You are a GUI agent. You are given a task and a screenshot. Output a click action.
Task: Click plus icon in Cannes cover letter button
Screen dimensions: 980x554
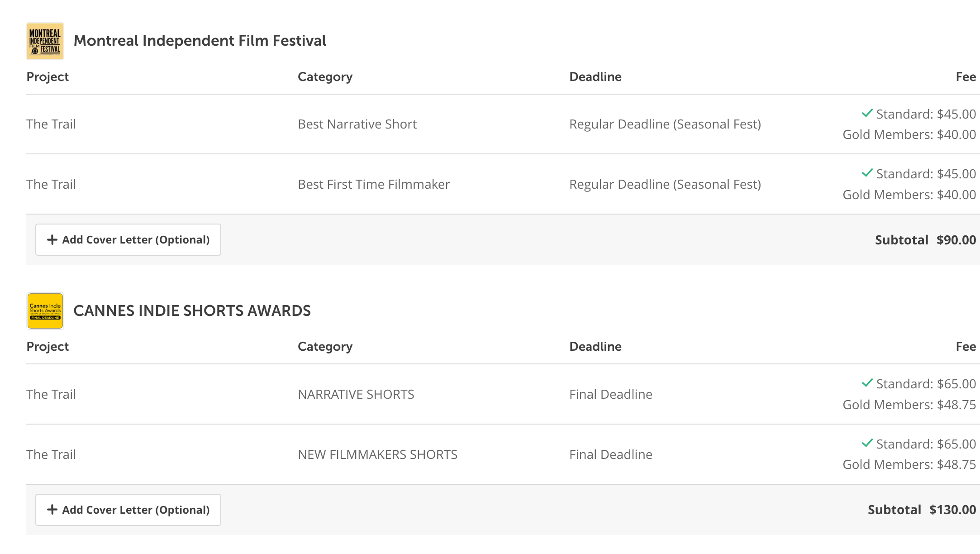pyautogui.click(x=52, y=510)
